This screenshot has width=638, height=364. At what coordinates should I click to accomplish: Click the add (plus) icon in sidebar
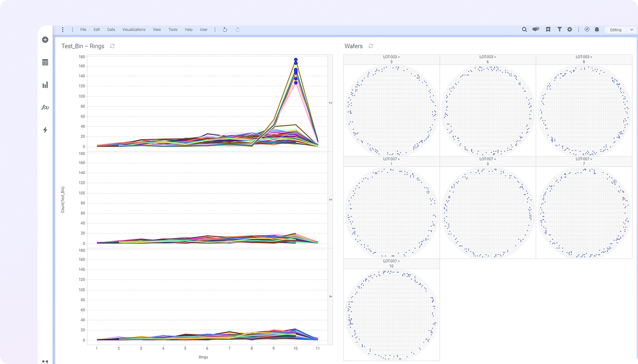click(x=45, y=40)
